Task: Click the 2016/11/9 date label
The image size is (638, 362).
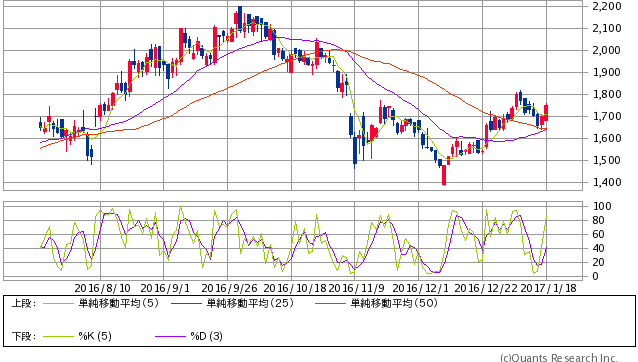Action: (356, 288)
